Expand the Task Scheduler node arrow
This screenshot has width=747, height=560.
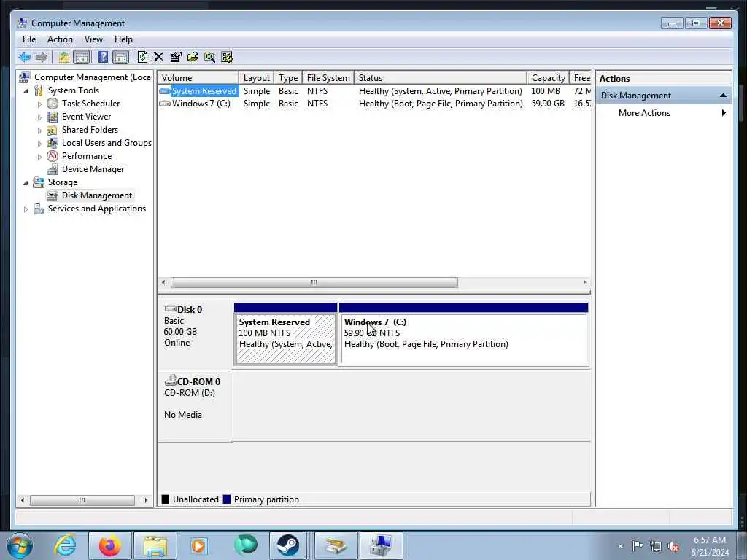[39, 104]
